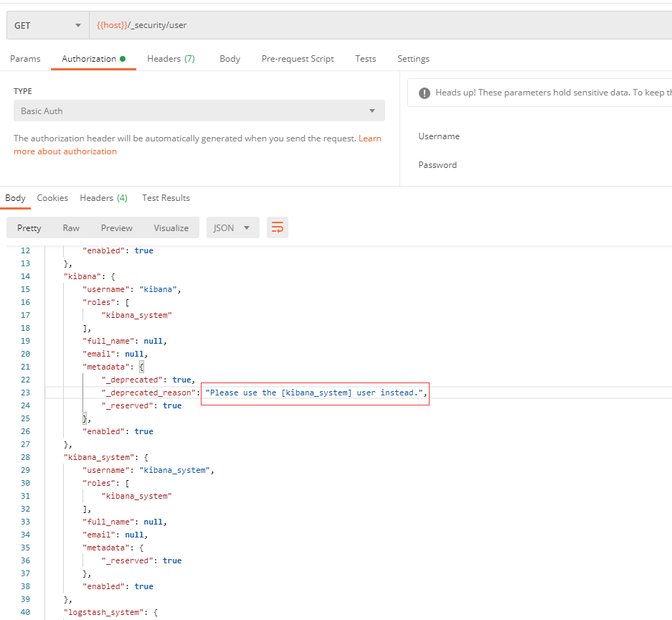This screenshot has width=672, height=620.
Task: Open the GET method dropdown
Action: click(x=47, y=25)
